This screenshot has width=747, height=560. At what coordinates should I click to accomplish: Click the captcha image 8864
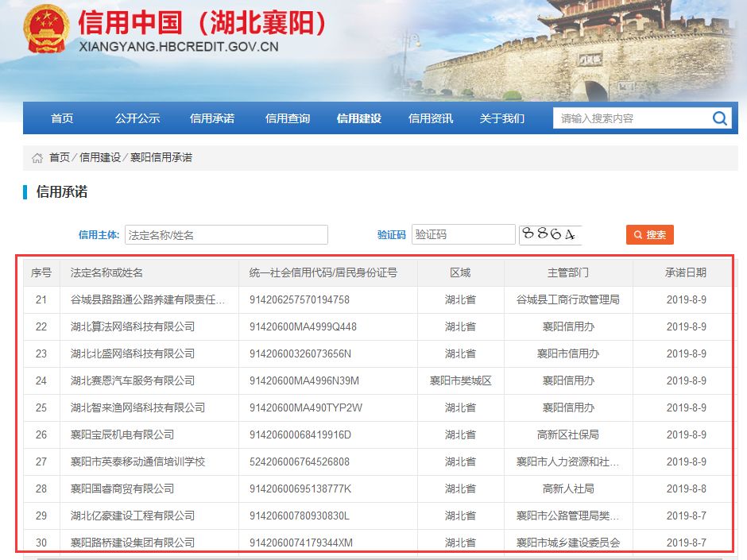click(x=550, y=234)
